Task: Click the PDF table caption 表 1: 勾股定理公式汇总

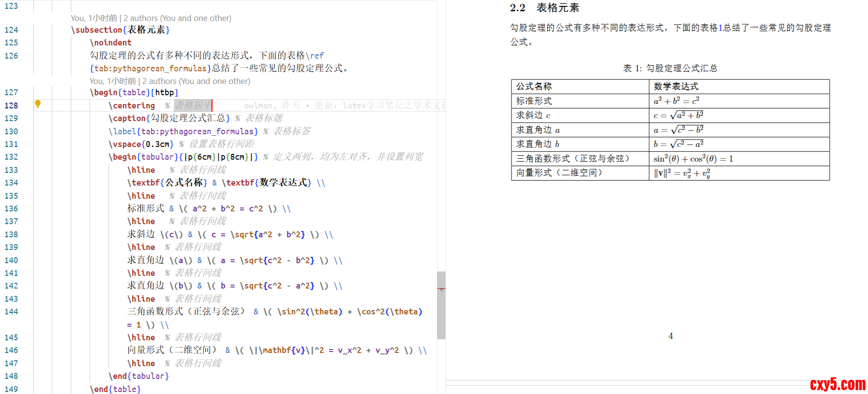Action: [670, 68]
